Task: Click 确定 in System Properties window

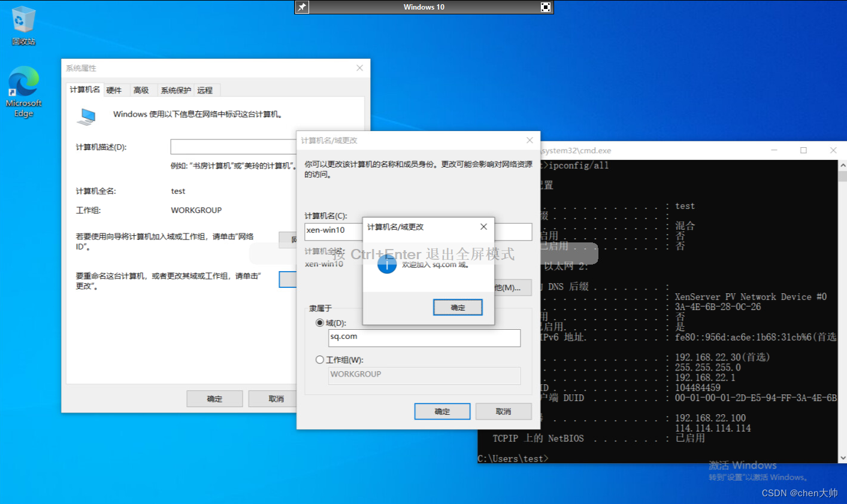Action: pos(214,399)
